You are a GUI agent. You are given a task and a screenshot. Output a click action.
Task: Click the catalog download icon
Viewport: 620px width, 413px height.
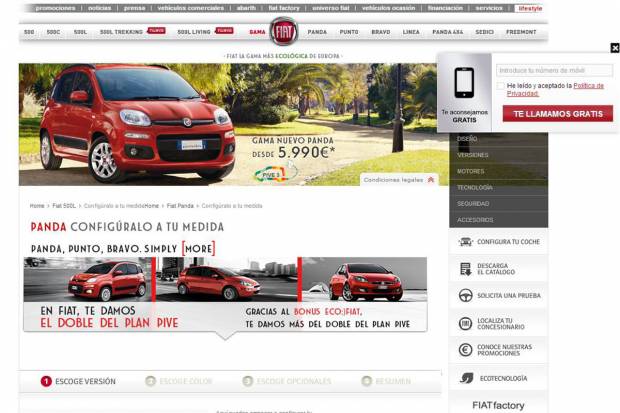click(x=465, y=269)
